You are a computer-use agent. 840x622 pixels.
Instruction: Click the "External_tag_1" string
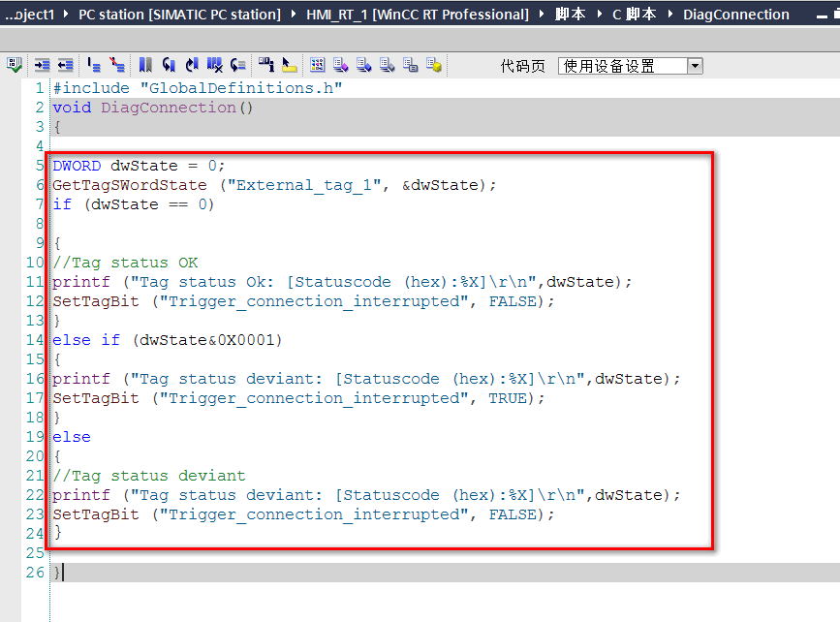pos(305,185)
